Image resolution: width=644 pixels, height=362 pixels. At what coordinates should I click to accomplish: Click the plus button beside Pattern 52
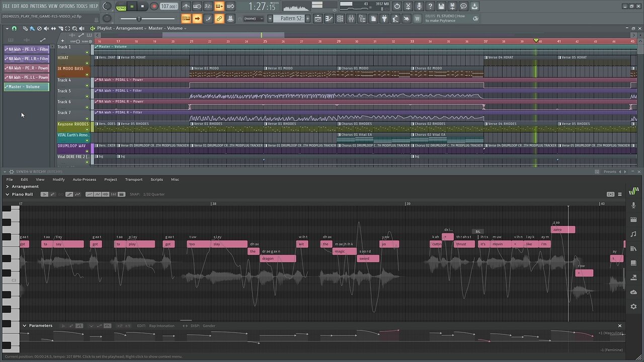click(307, 19)
